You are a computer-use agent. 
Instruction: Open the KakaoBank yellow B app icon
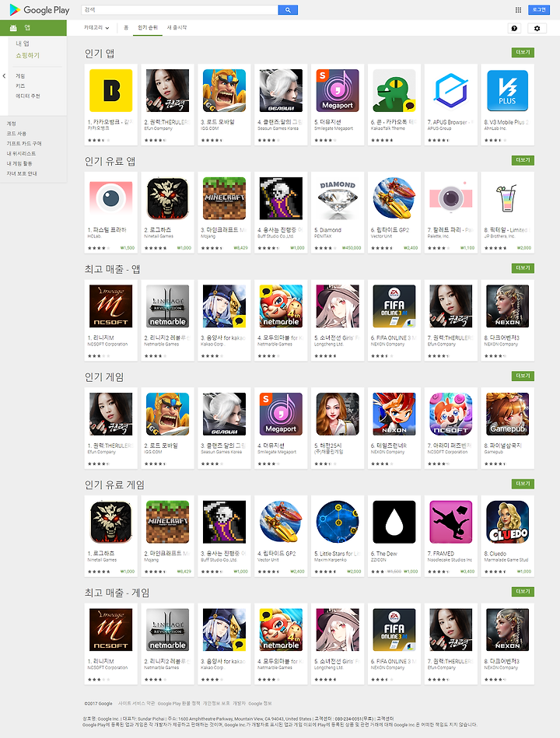click(x=110, y=90)
